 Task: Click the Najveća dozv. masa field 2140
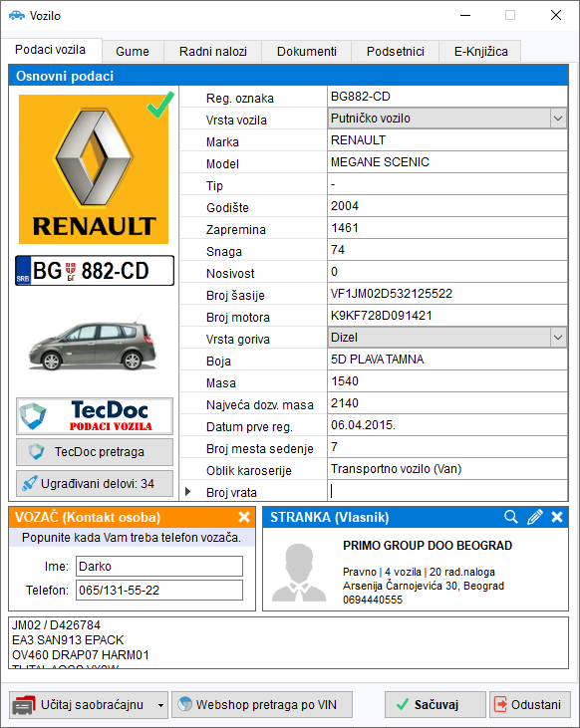tap(447, 403)
